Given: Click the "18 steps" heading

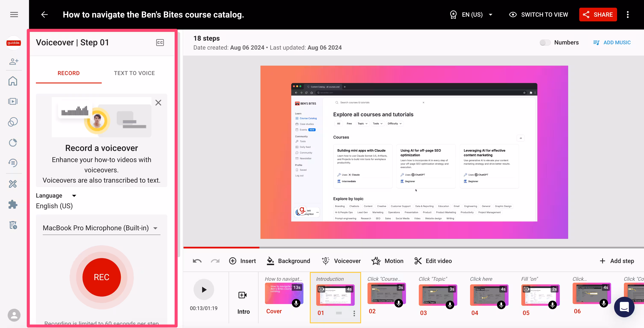Looking at the screenshot, I should tap(206, 38).
